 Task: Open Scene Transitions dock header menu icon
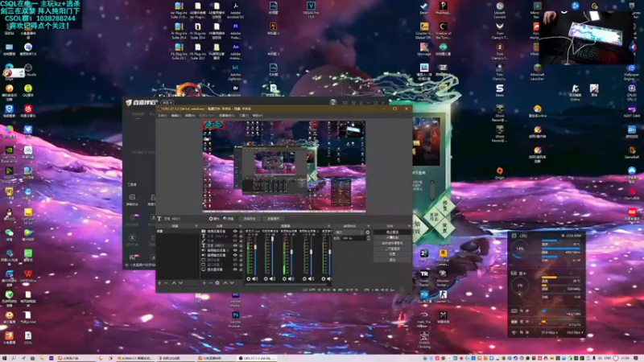click(x=369, y=226)
